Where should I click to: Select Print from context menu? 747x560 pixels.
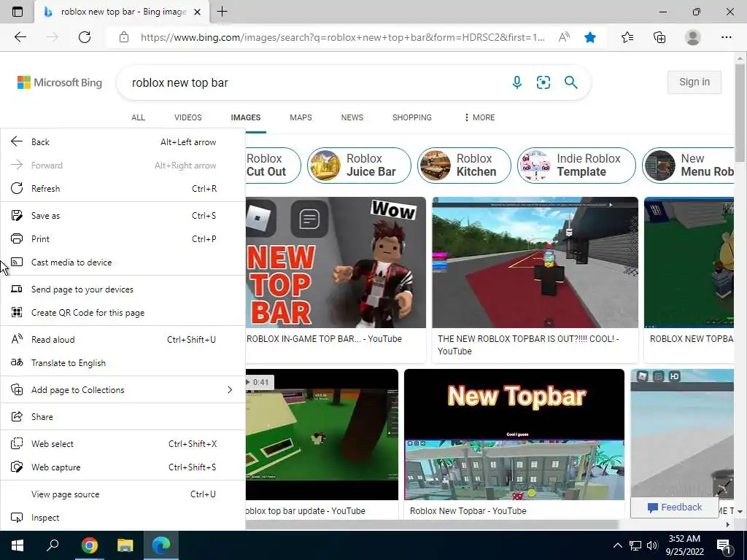123,239
